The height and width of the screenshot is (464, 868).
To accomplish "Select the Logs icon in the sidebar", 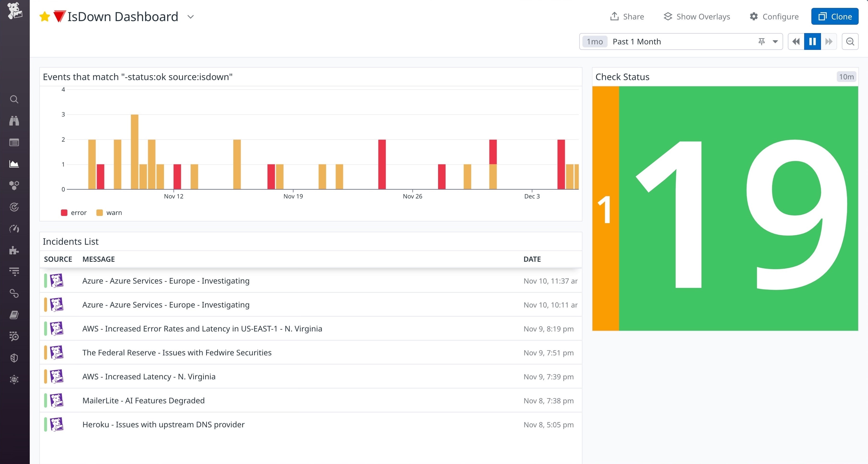I will tap(14, 143).
